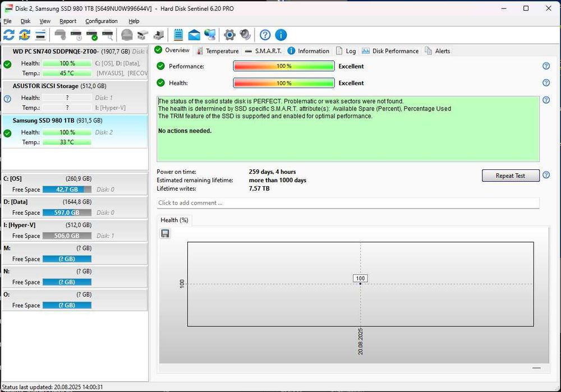The image size is (561, 392).
Task: Select the WD PC SN740 SDDPNQE-2T00 disk
Action: click(75, 63)
